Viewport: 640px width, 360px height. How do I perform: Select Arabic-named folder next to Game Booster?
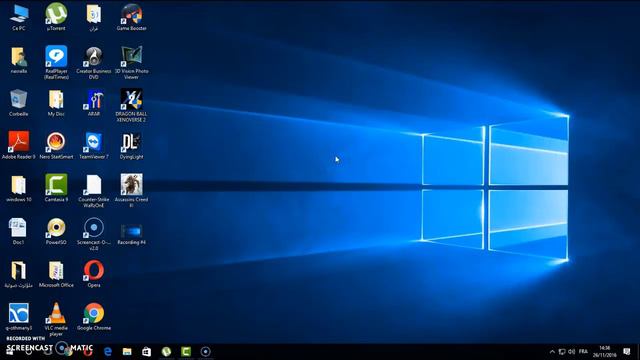(x=94, y=17)
